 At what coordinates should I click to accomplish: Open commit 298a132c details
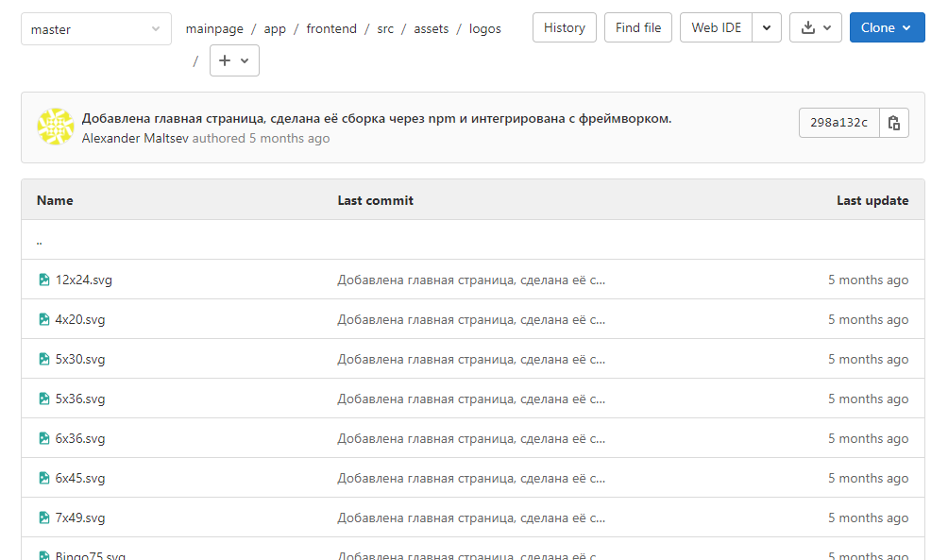pos(838,123)
